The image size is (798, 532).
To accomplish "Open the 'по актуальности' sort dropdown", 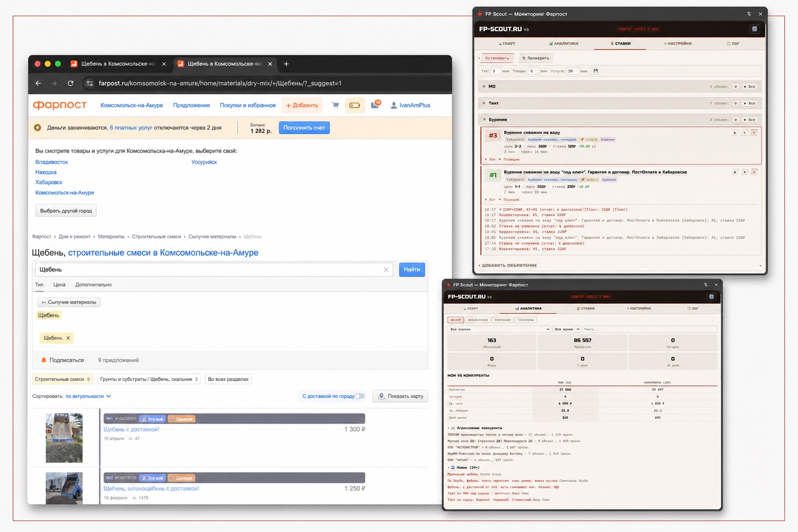I will coord(88,396).
